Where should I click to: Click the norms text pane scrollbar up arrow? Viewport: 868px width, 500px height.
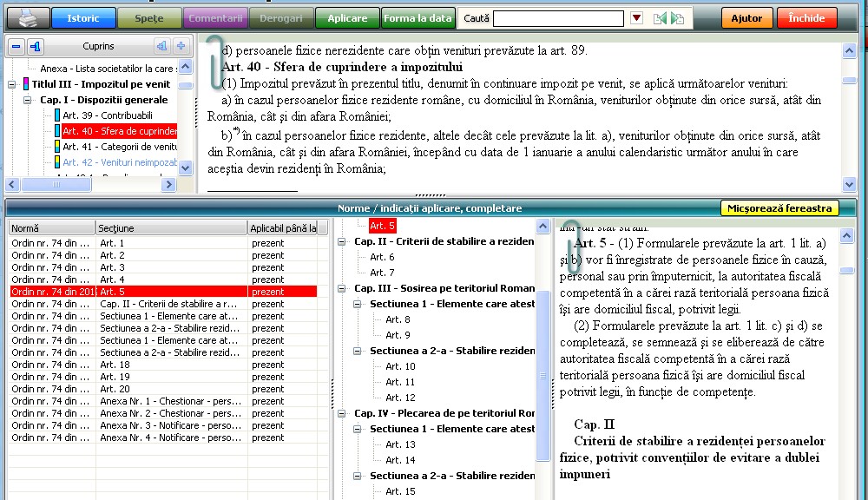[846, 236]
